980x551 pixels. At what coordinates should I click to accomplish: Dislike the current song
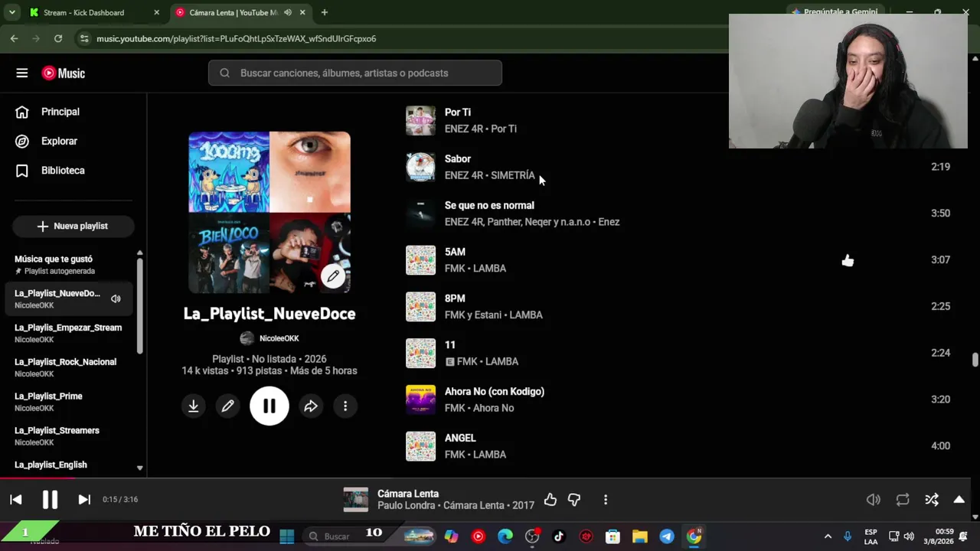(574, 500)
